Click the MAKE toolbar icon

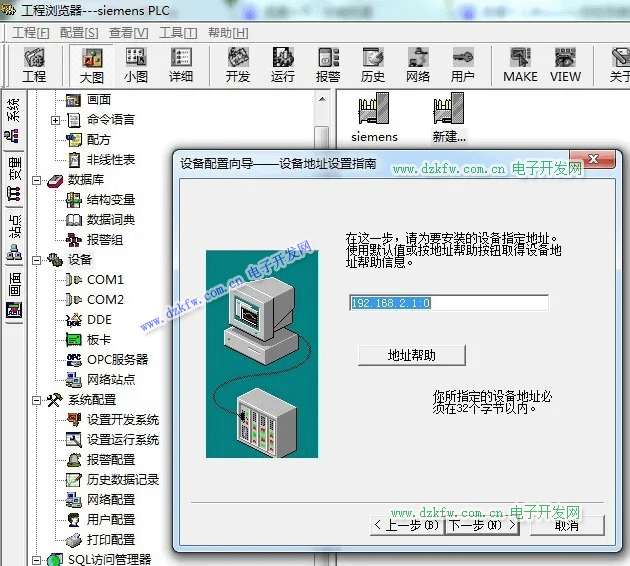point(520,65)
